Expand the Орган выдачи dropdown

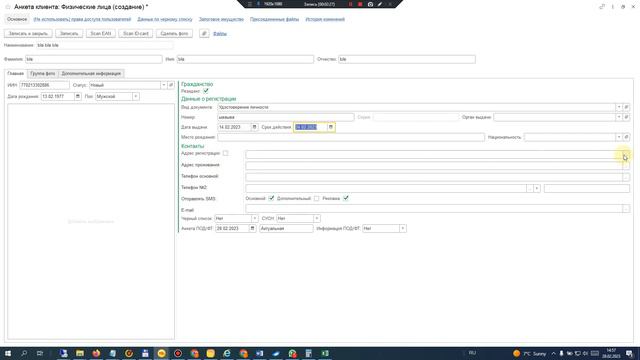point(619,117)
